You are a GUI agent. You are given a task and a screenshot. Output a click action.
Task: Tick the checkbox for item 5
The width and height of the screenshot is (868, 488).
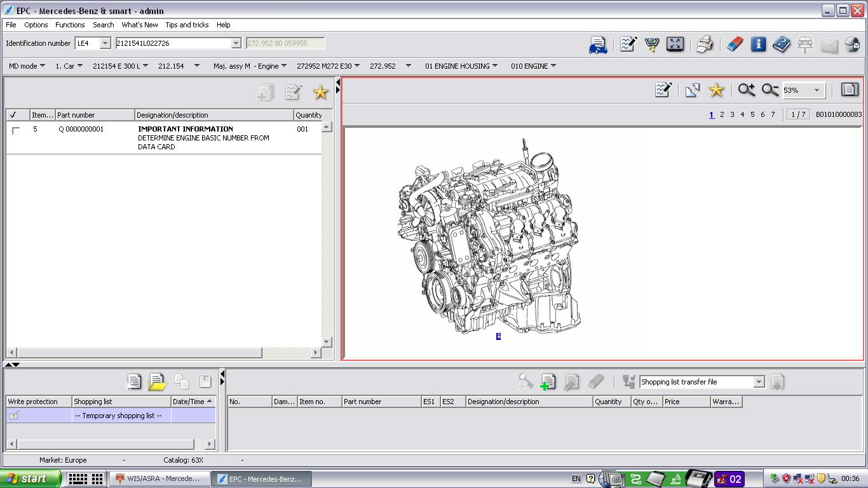pos(16,130)
